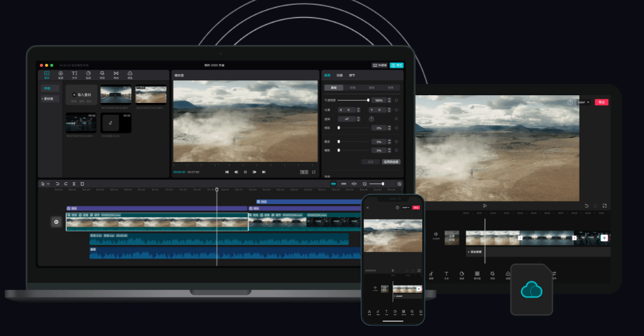Click the cloud icon on file badge
The image size is (644, 336).
pos(531,289)
